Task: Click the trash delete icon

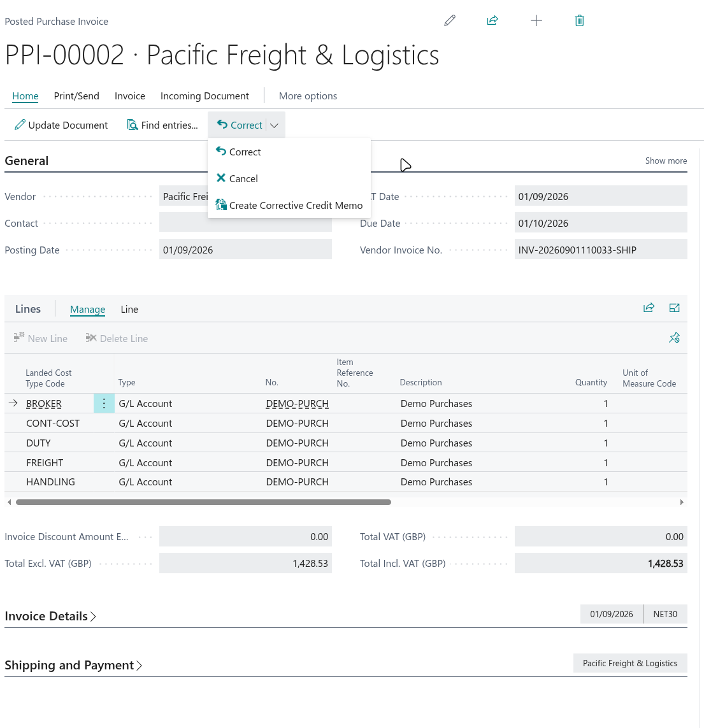Action: [x=579, y=20]
